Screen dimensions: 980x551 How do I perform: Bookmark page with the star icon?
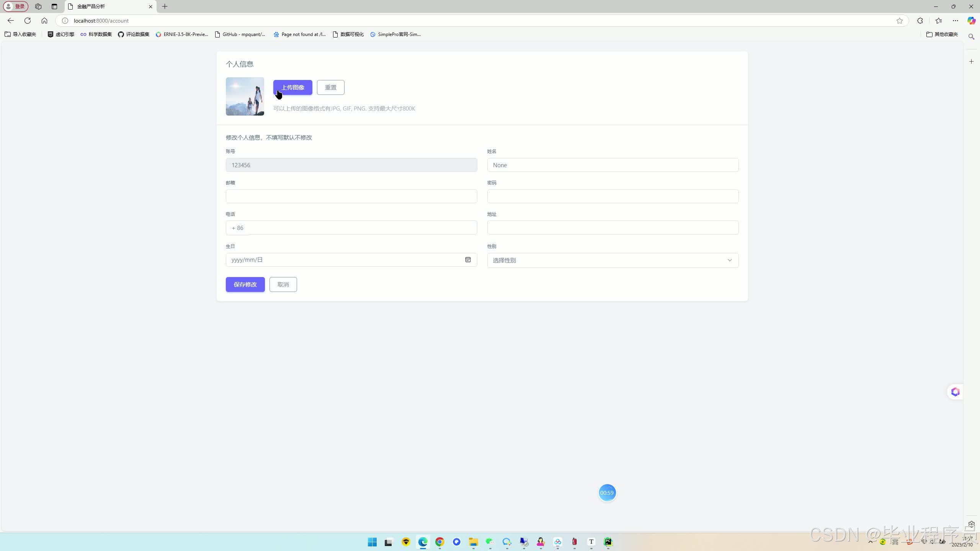(899, 21)
